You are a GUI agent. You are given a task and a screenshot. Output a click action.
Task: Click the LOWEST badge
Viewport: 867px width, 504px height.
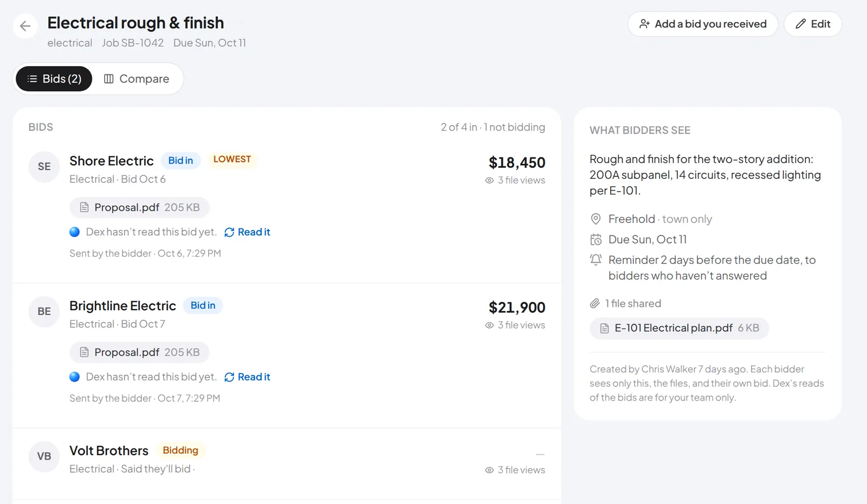[232, 159]
